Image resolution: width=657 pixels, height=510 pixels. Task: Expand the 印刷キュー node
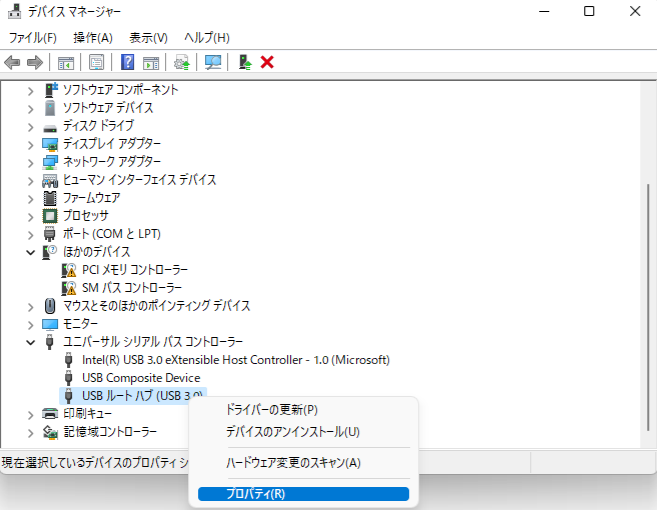point(30,415)
